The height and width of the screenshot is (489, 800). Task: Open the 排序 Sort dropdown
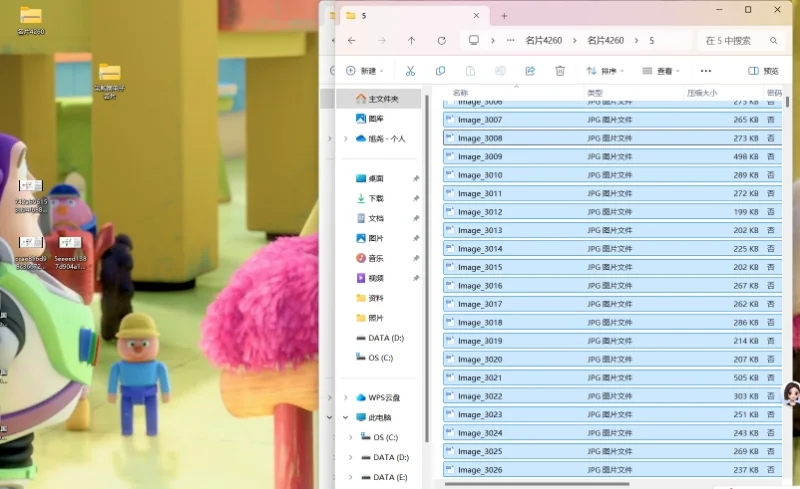tap(605, 71)
